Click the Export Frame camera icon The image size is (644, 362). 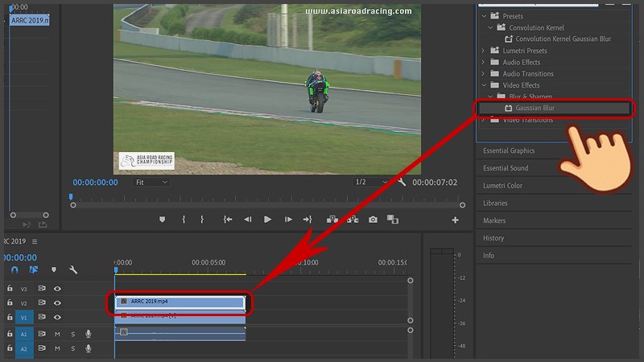point(373,220)
